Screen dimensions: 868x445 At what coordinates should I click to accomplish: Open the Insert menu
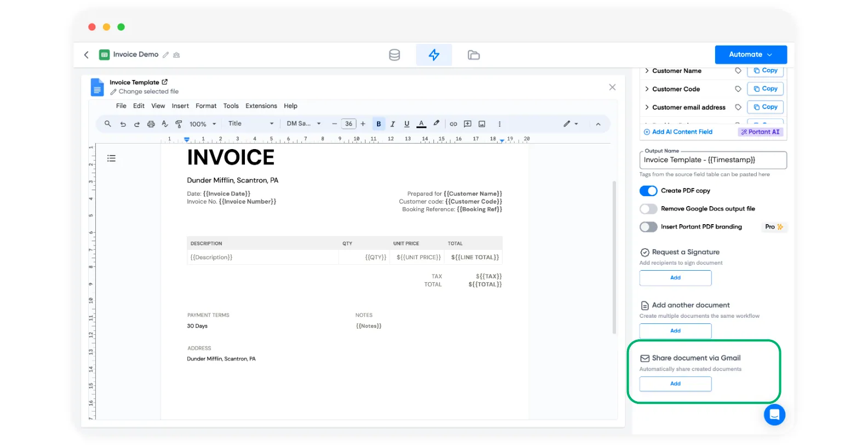[180, 106]
